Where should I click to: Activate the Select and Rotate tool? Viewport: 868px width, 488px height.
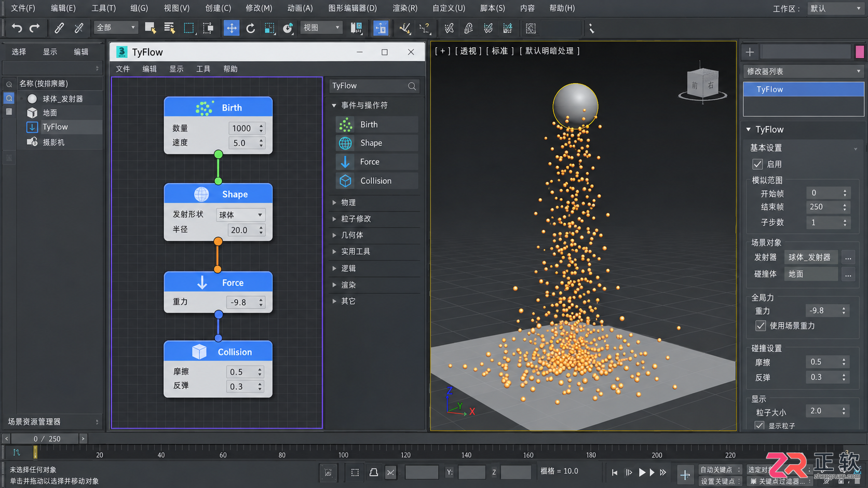click(250, 28)
